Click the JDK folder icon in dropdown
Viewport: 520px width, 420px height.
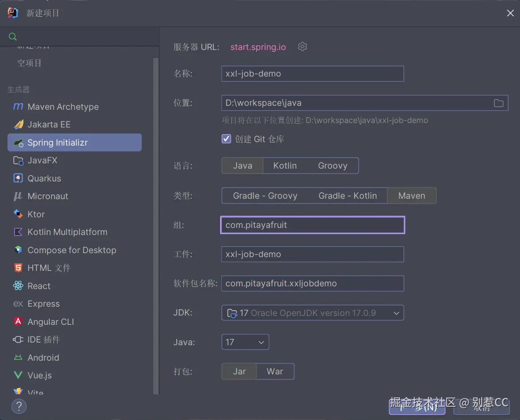(x=232, y=313)
